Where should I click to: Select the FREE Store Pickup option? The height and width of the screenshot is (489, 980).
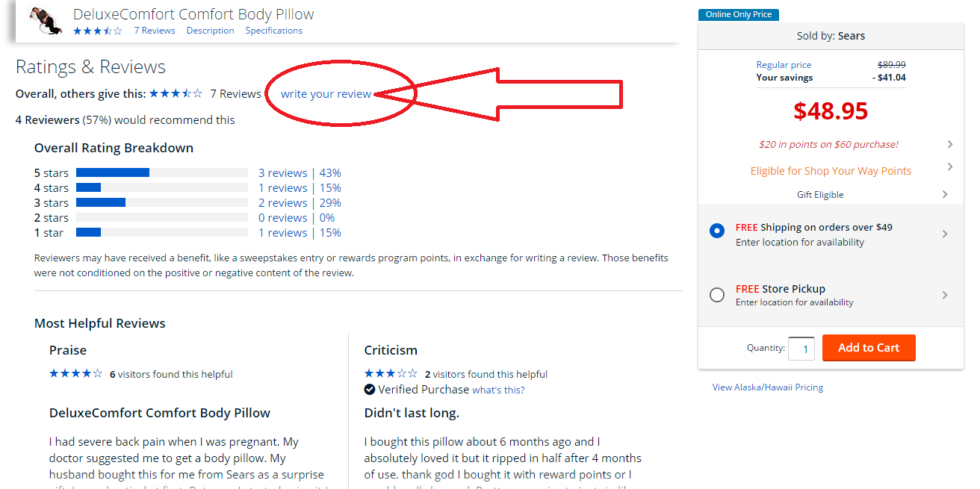click(717, 294)
